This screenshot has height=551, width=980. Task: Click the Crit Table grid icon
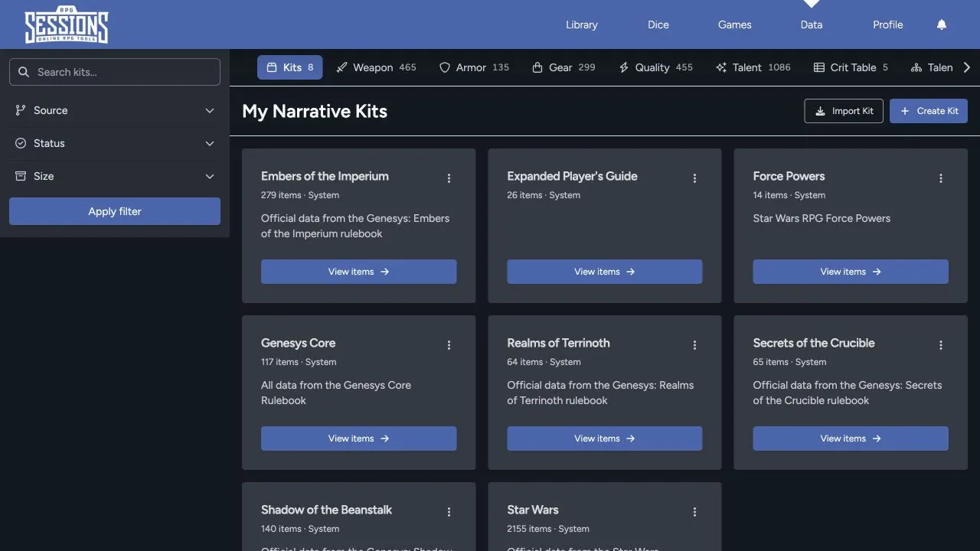click(x=819, y=67)
